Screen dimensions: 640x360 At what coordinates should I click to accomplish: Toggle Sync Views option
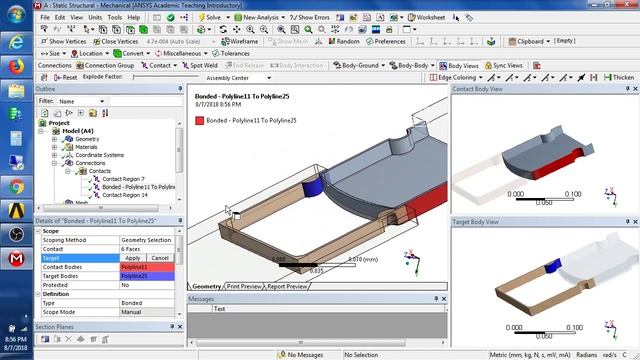coord(504,66)
